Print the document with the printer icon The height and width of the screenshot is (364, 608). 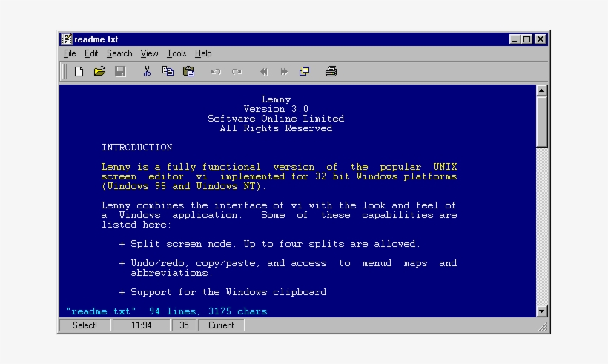coord(331,71)
